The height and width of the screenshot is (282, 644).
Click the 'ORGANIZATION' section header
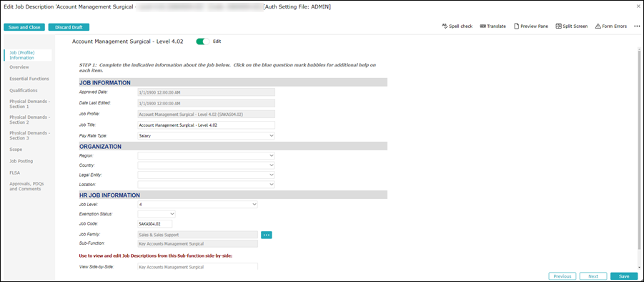pos(233,146)
